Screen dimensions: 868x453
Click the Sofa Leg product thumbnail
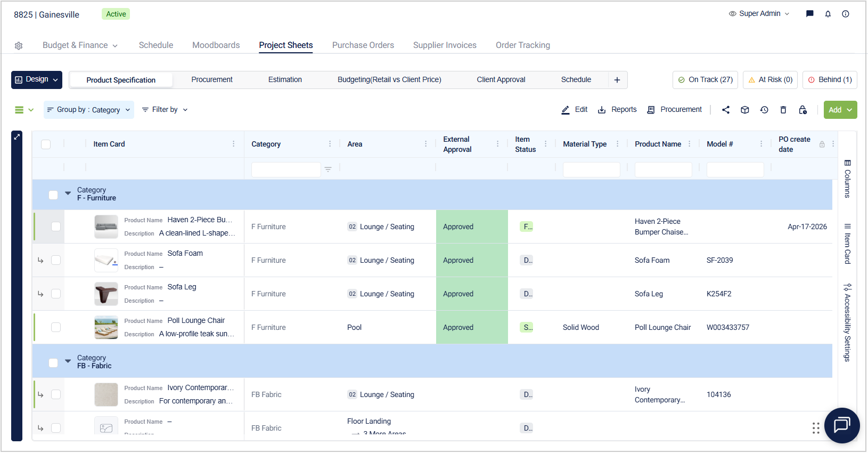(x=106, y=294)
